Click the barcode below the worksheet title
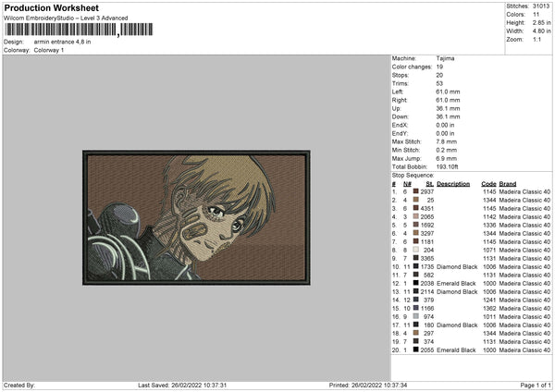Screen dimensions: 555x392 pos(60,29)
